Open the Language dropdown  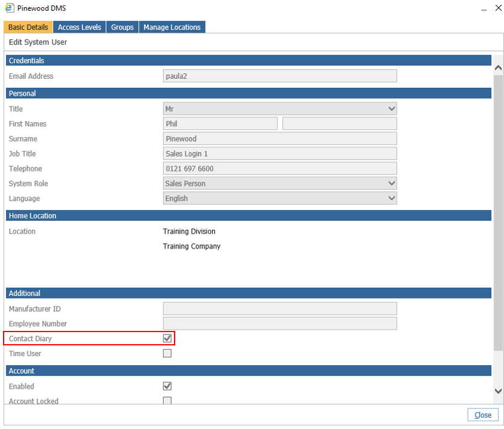pyautogui.click(x=280, y=199)
